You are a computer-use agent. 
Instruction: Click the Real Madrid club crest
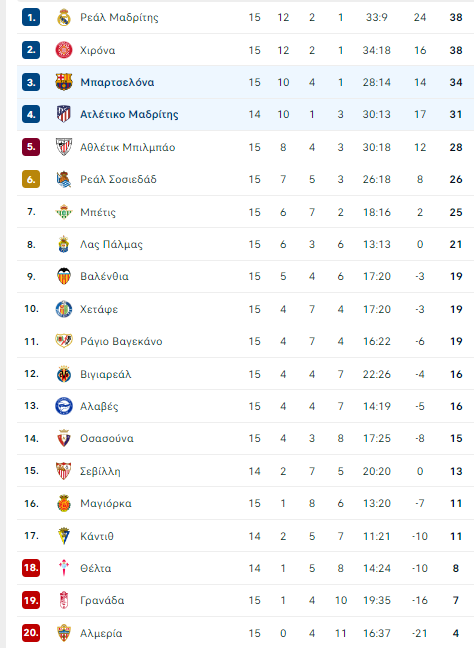pyautogui.click(x=64, y=17)
